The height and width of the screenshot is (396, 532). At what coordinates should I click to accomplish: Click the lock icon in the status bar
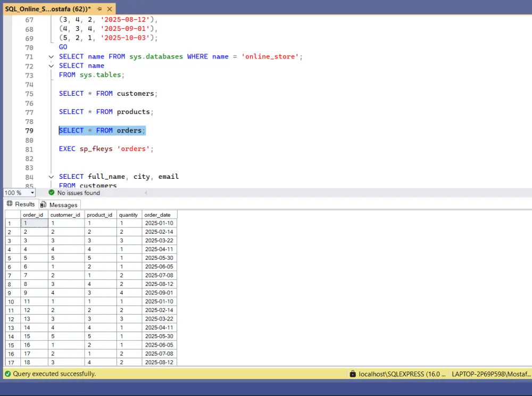pos(353,374)
